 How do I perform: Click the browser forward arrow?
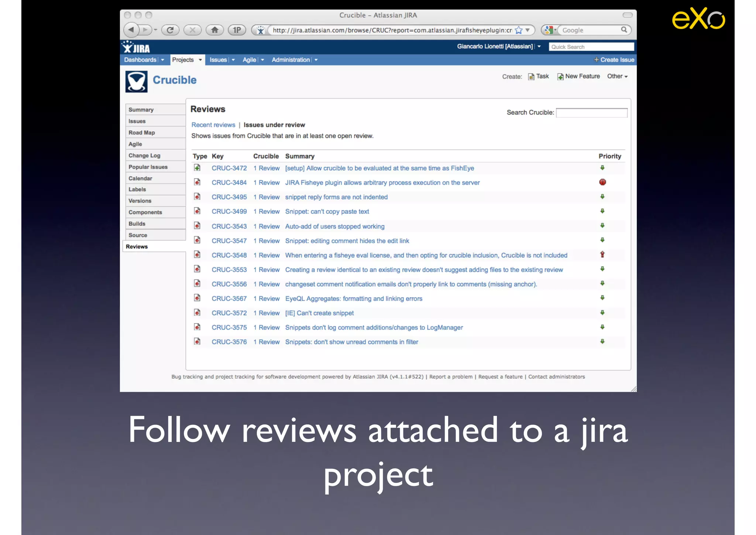[146, 30]
